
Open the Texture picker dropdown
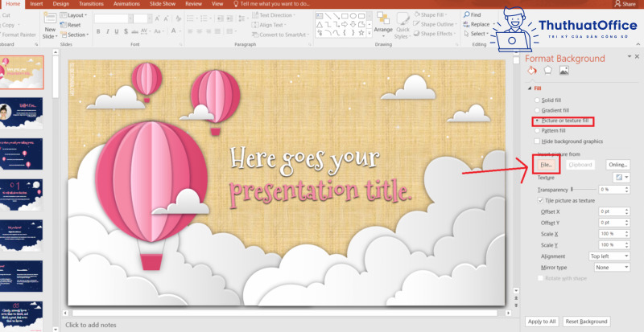pos(622,177)
